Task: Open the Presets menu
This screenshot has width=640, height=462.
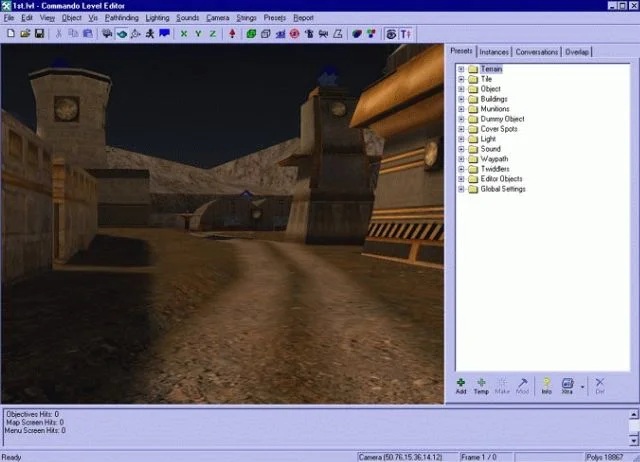Action: click(x=275, y=18)
